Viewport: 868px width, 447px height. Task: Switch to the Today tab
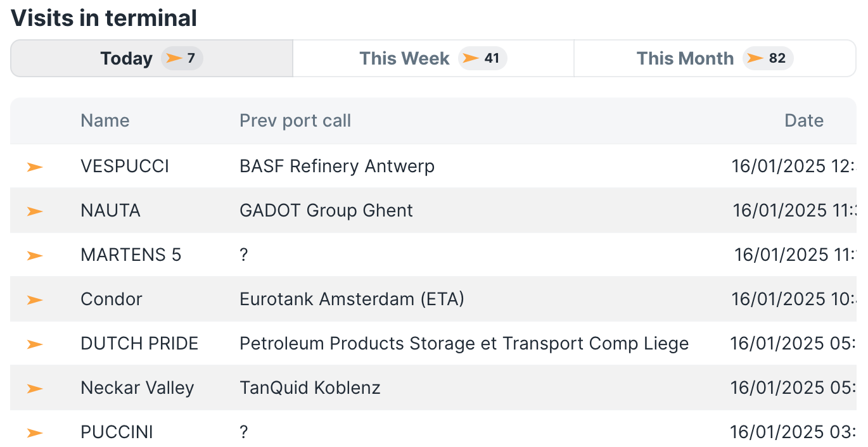(x=127, y=59)
